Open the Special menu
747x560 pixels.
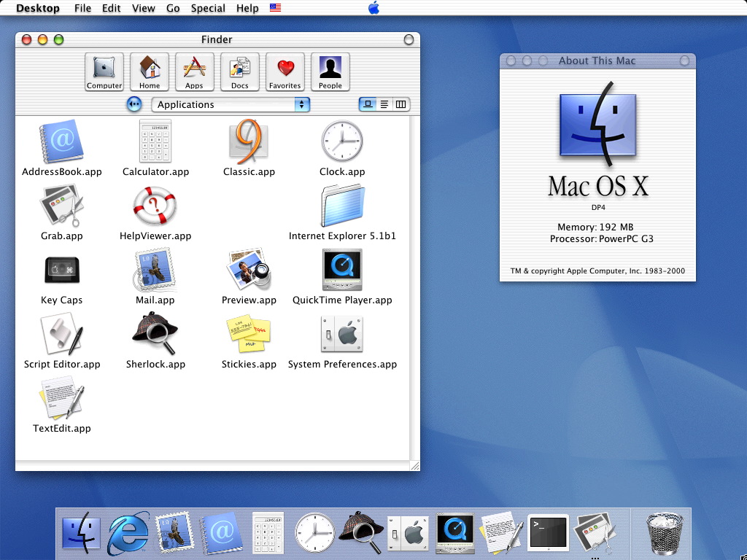click(x=208, y=8)
